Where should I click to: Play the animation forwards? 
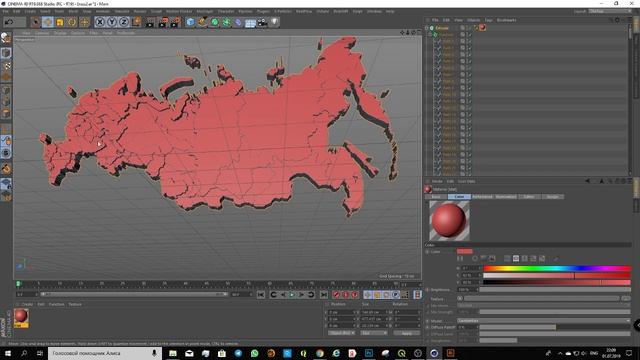pos(292,295)
